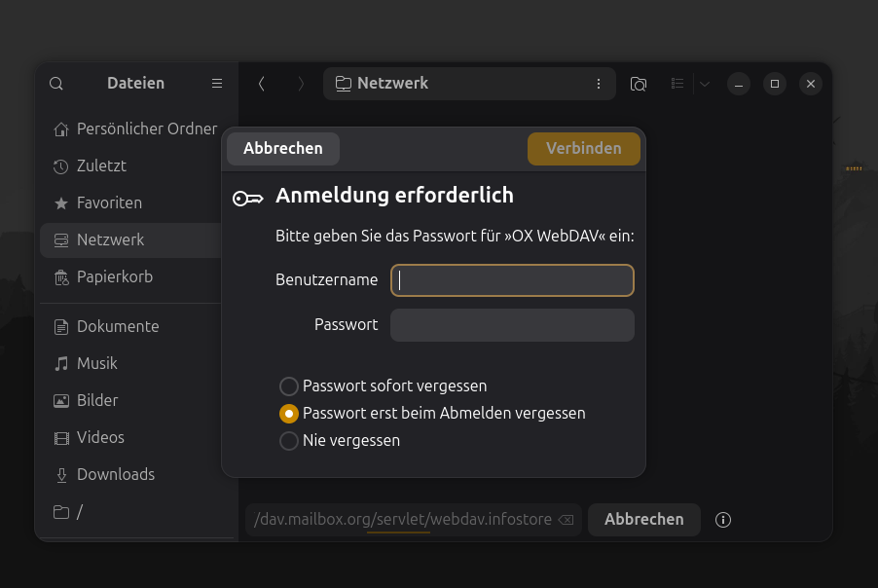Clear the server address field text
The width and height of the screenshot is (878, 588).
pyautogui.click(x=566, y=520)
